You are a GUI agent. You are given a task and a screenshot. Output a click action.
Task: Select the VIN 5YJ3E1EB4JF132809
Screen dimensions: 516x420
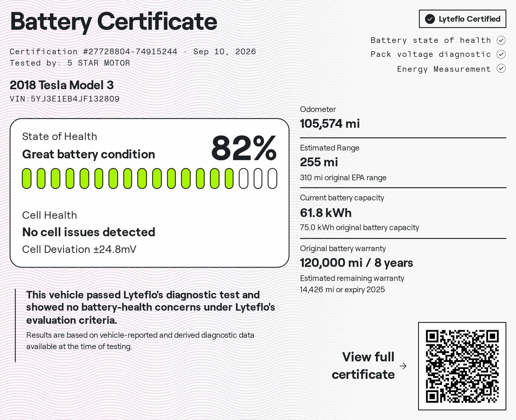[75, 99]
